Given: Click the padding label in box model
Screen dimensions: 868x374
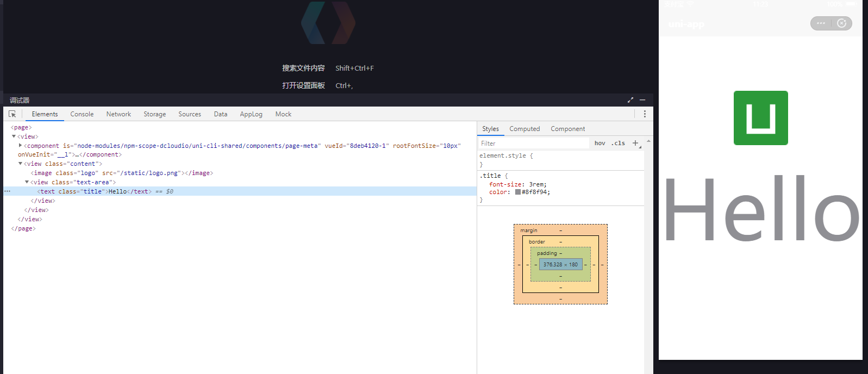Looking at the screenshot, I should 547,253.
